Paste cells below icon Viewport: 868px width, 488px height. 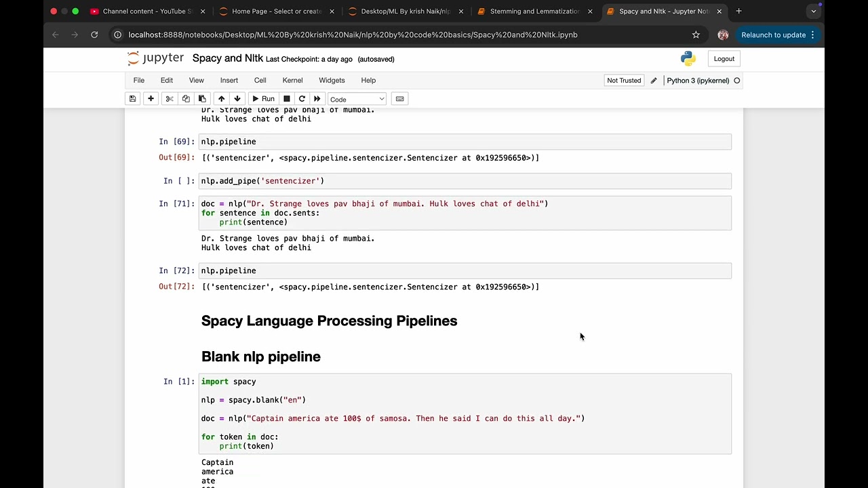click(202, 99)
